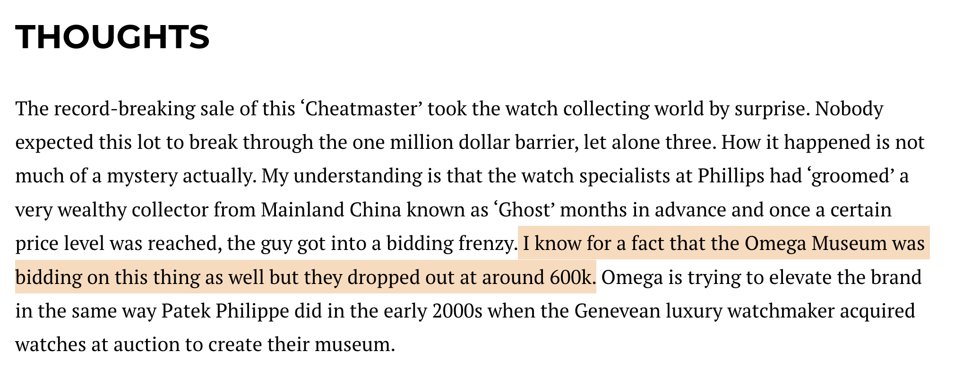
Task: Click the word 'Genevean'
Action: (x=617, y=311)
